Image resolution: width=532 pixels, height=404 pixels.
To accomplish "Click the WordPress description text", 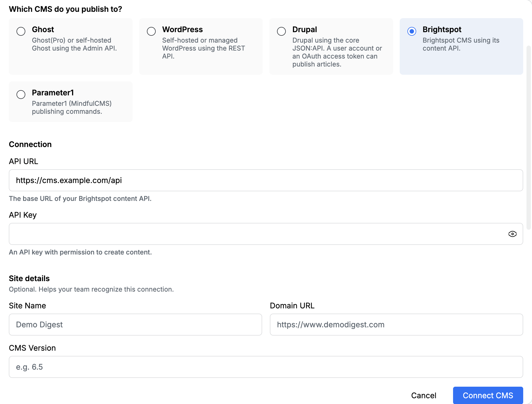I will tap(204, 48).
